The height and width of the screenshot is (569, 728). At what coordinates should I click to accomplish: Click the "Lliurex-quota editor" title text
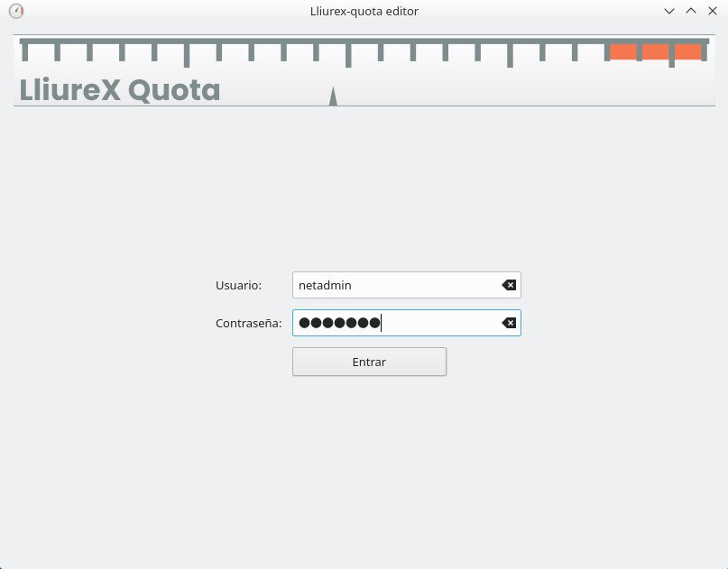pos(364,11)
